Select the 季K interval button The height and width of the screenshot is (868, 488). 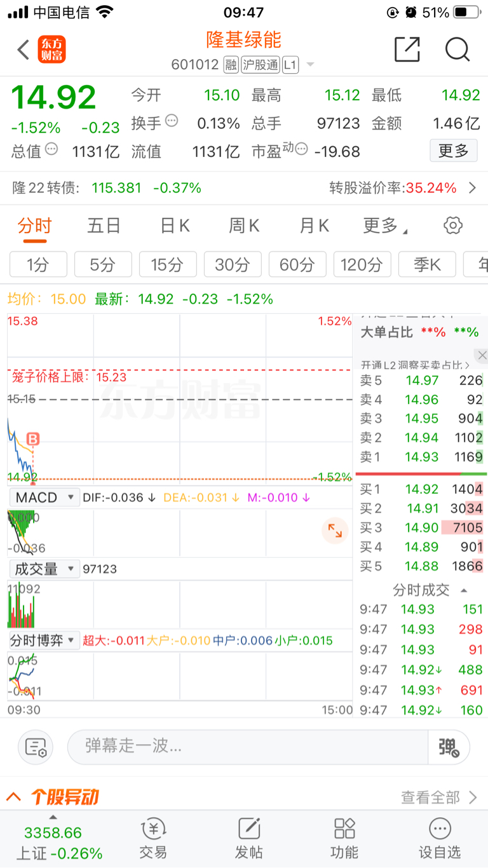[x=427, y=264]
